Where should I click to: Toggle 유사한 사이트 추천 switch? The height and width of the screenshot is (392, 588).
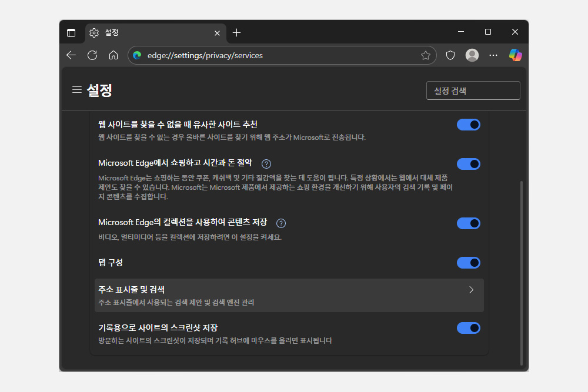469,125
